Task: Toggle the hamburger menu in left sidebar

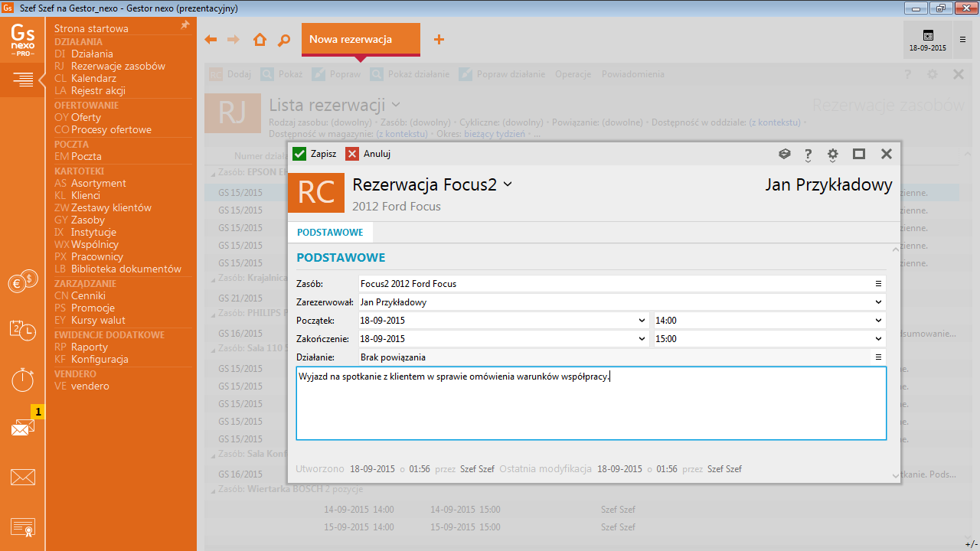Action: pyautogui.click(x=22, y=78)
